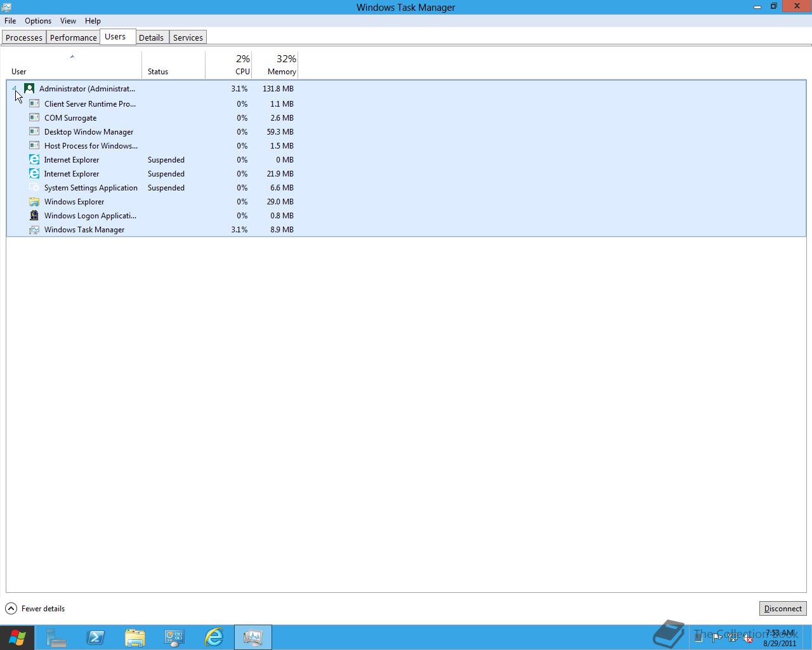Image resolution: width=812 pixels, height=650 pixels.
Task: Select the System Settings Application row
Action: pos(406,187)
